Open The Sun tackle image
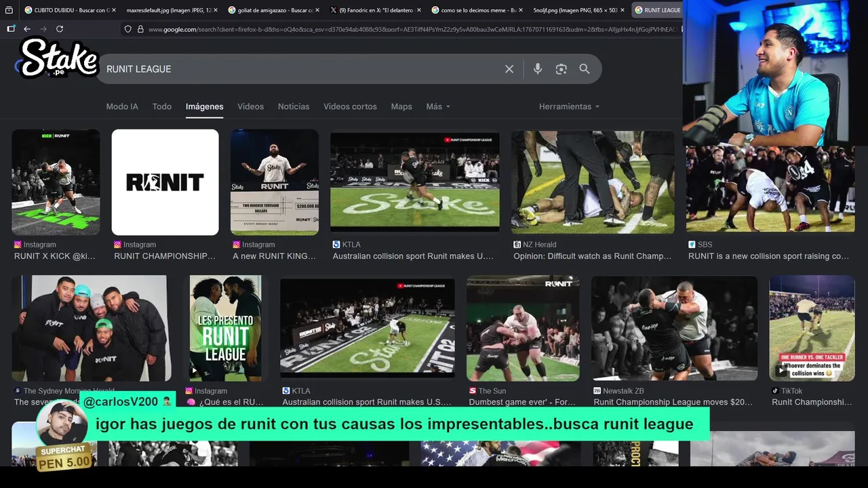Image resolution: width=868 pixels, height=488 pixels. click(x=523, y=328)
